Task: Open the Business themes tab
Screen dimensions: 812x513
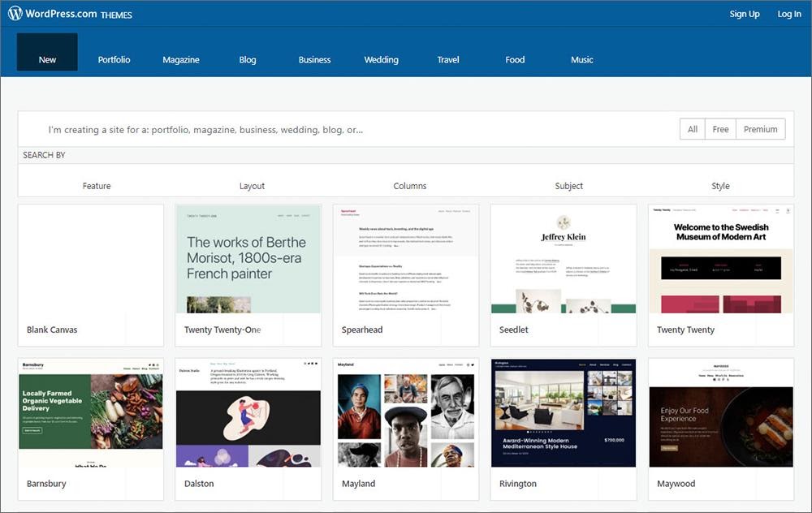Action: (314, 59)
